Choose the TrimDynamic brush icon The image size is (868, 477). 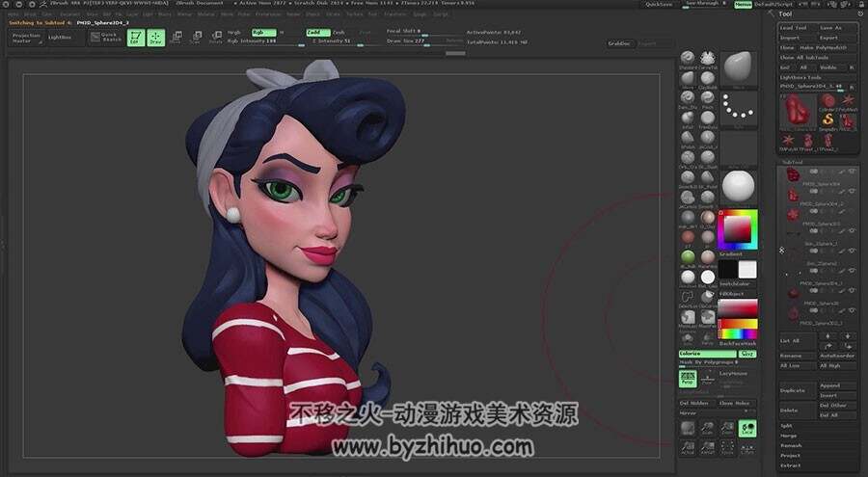708,119
